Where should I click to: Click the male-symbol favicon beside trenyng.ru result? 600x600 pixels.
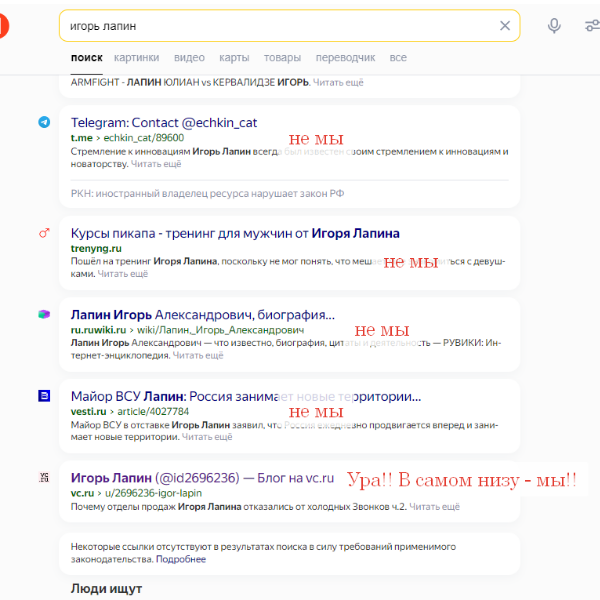coord(44,233)
